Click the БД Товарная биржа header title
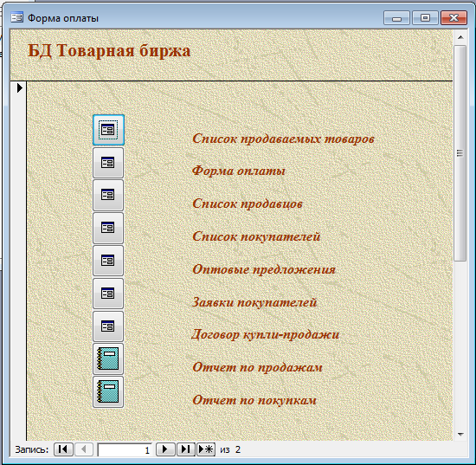 click(x=109, y=51)
